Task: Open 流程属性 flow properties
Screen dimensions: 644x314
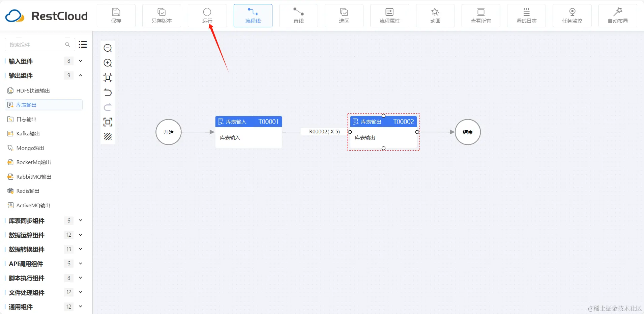Action: pos(389,16)
